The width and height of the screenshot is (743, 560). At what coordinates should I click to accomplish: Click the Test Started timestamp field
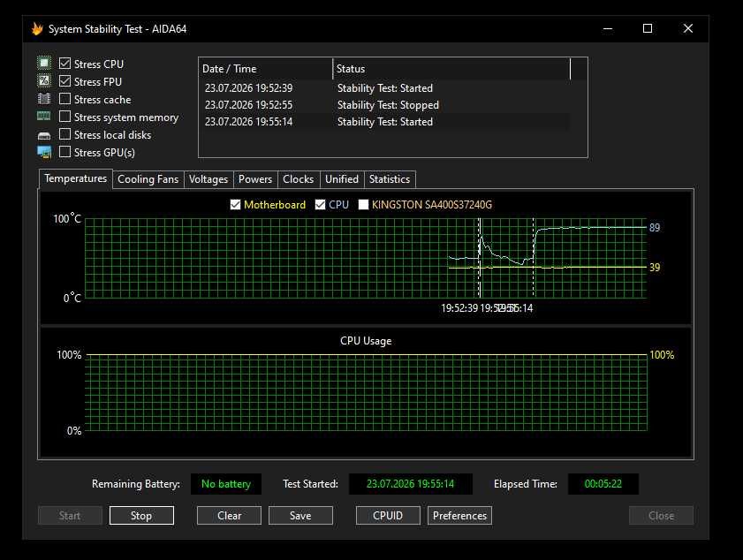point(410,484)
